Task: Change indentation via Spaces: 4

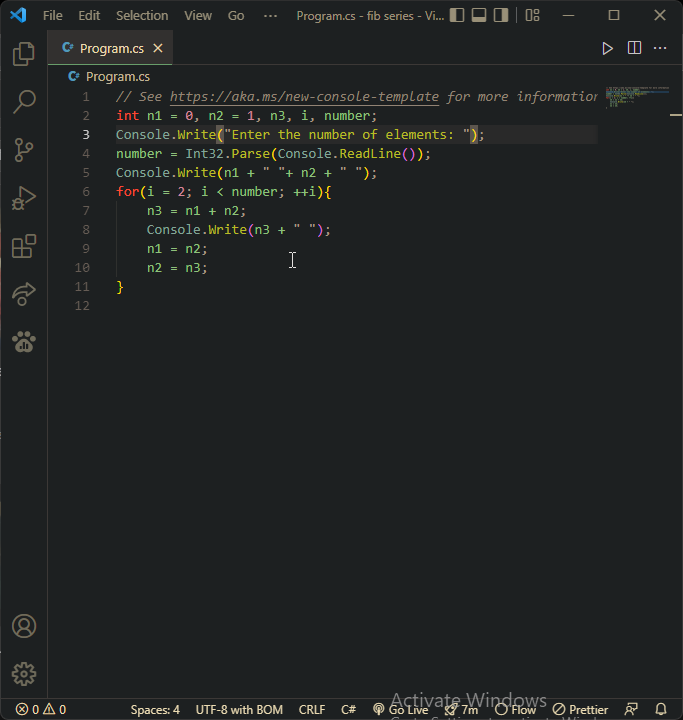Action: tap(155, 709)
